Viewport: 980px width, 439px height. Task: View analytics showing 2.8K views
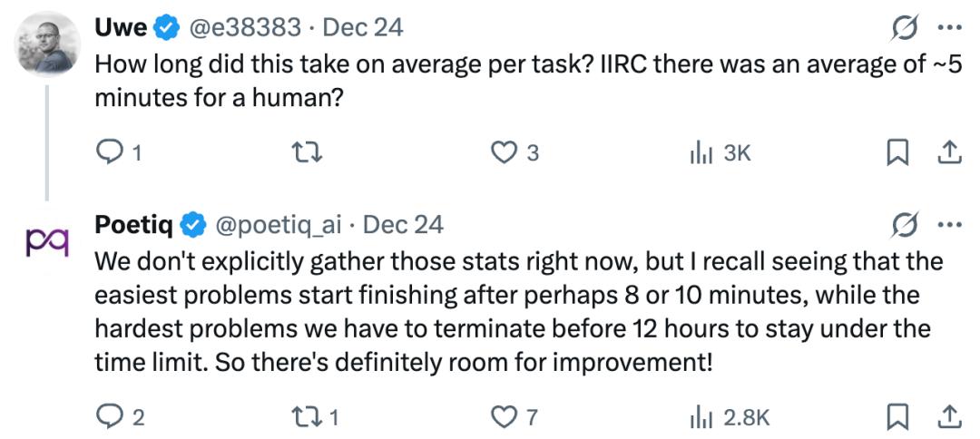(701, 416)
